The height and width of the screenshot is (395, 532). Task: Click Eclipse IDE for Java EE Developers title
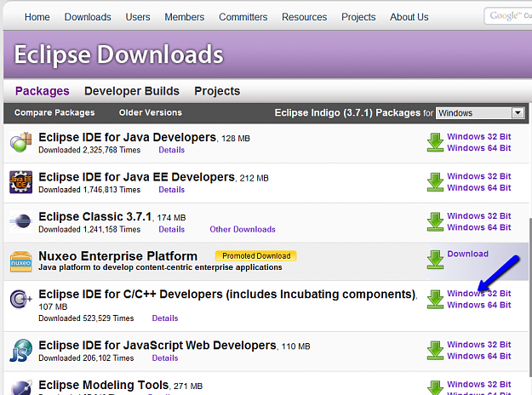[137, 177]
